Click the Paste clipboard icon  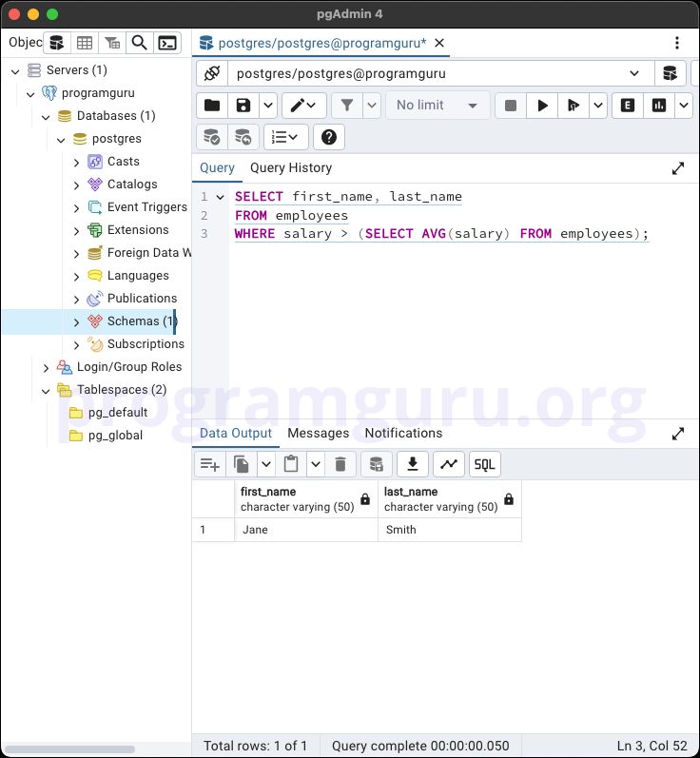click(x=291, y=464)
